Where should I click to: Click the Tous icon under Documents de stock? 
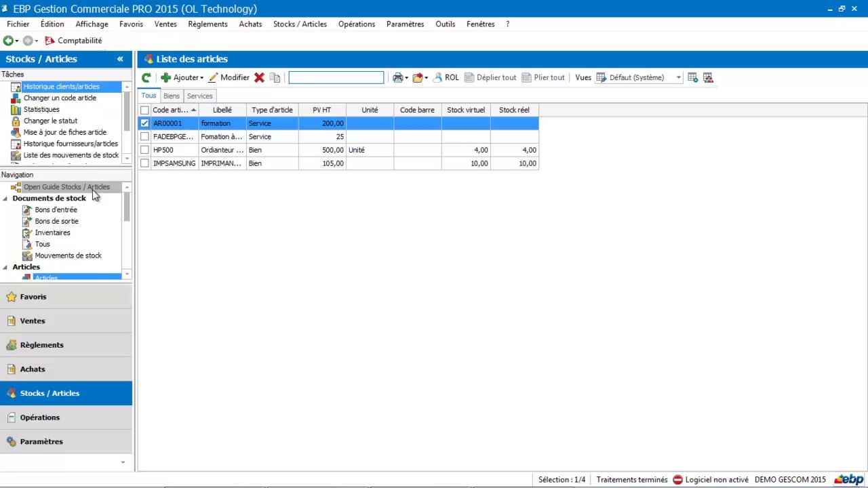(x=27, y=245)
